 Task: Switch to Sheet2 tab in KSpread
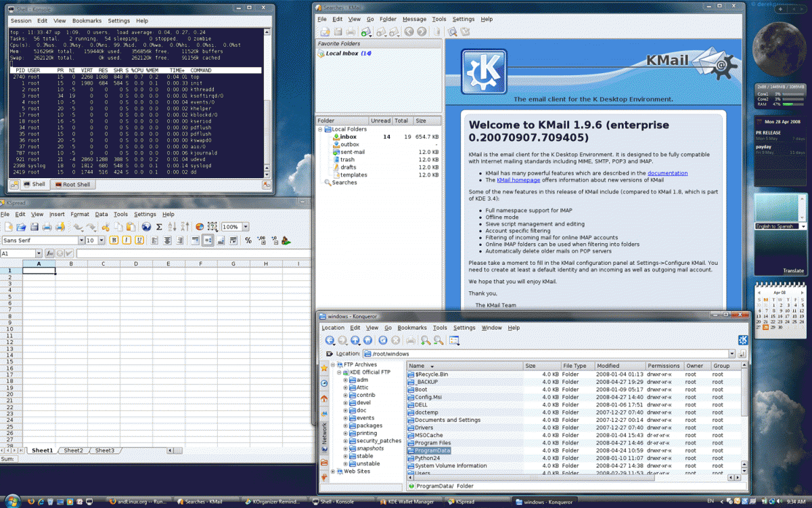(x=73, y=450)
